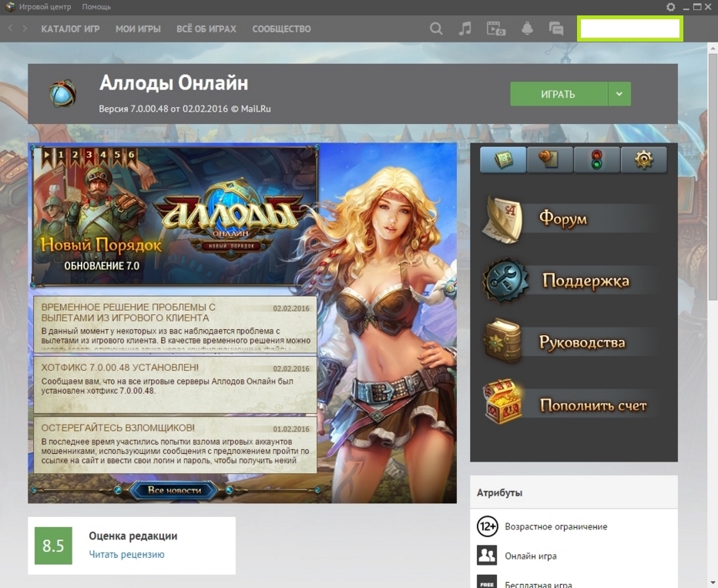Open the Новый Порядок update banner
718x588 pixels.
(174, 216)
